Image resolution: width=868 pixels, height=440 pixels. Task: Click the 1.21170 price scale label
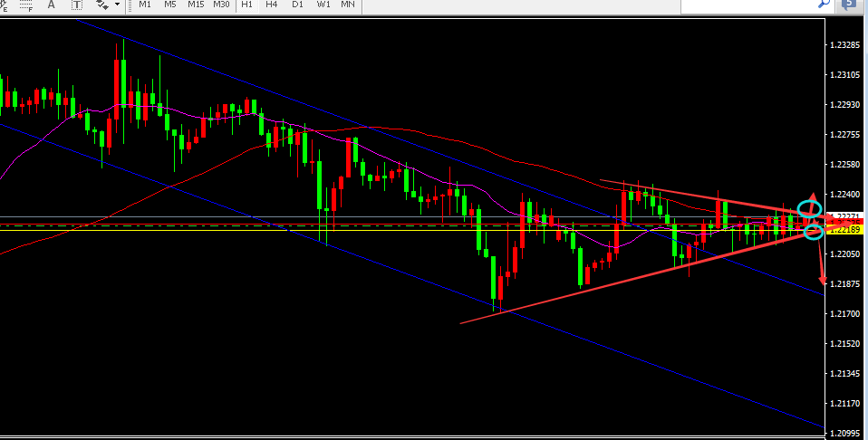[844, 404]
